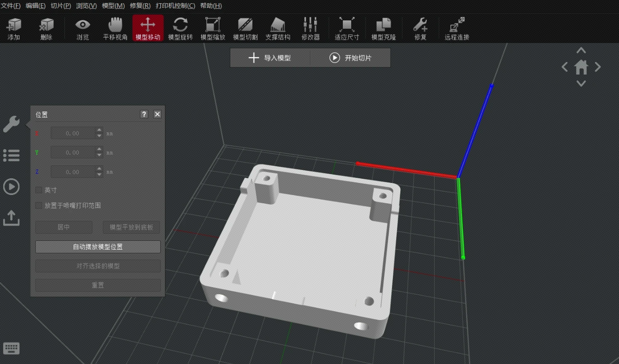The width and height of the screenshot is (619, 364).
Task: Activate the 模型切割 cut tool
Action: pyautogui.click(x=245, y=28)
